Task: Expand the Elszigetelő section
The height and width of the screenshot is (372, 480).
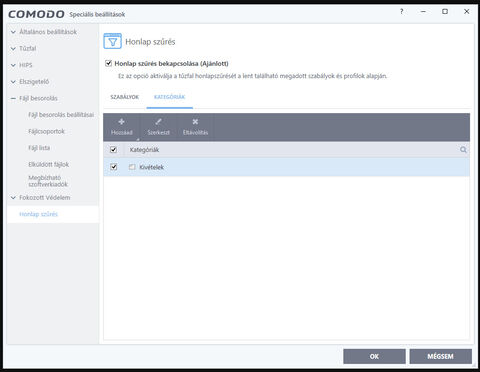Action: (x=13, y=82)
